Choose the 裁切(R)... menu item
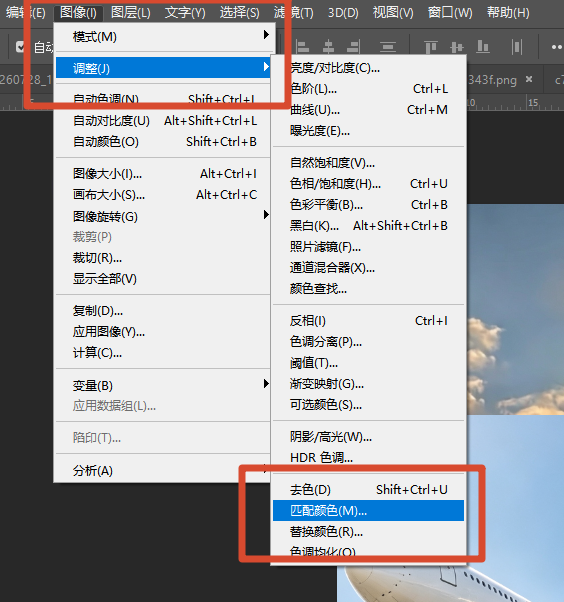The width and height of the screenshot is (564, 602). point(163,258)
